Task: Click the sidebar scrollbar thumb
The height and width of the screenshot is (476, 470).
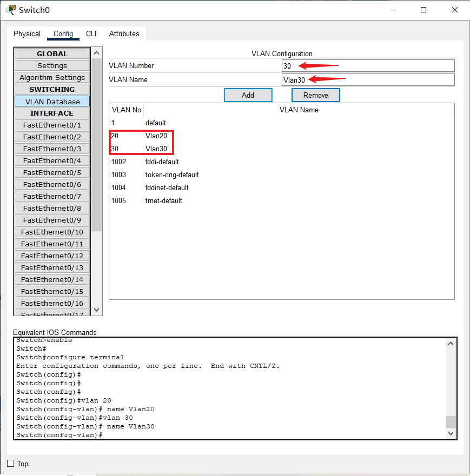Action: 97,144
